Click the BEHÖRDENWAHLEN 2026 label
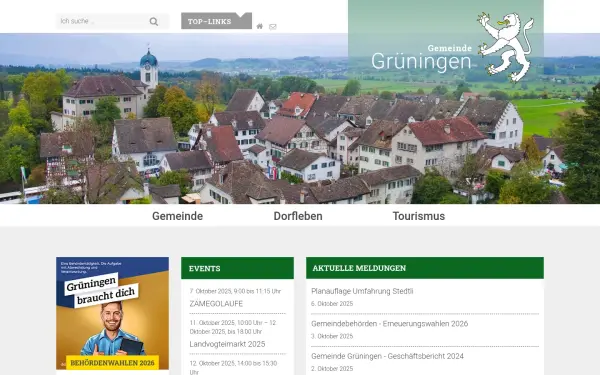 point(112,362)
